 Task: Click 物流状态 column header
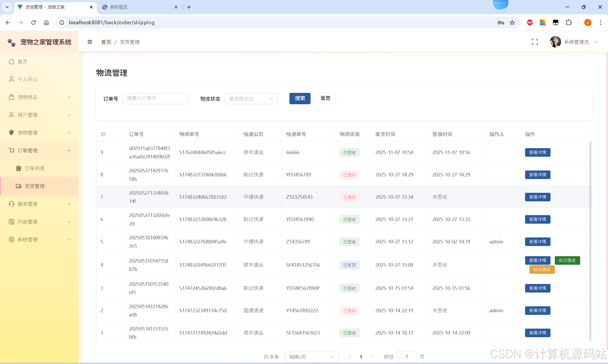point(349,134)
